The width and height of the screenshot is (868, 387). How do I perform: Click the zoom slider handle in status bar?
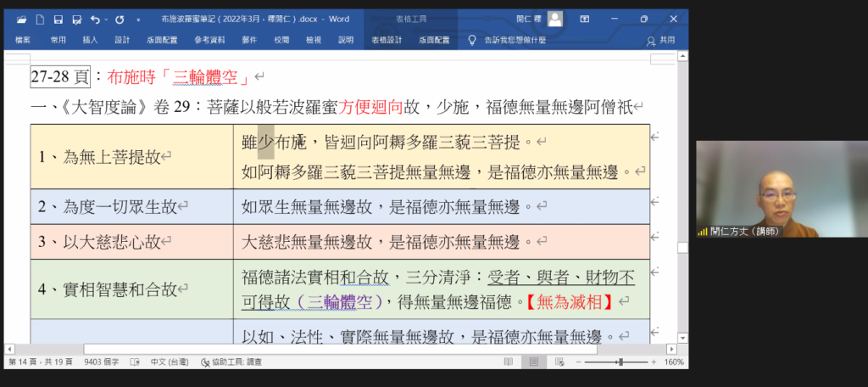[620, 362]
